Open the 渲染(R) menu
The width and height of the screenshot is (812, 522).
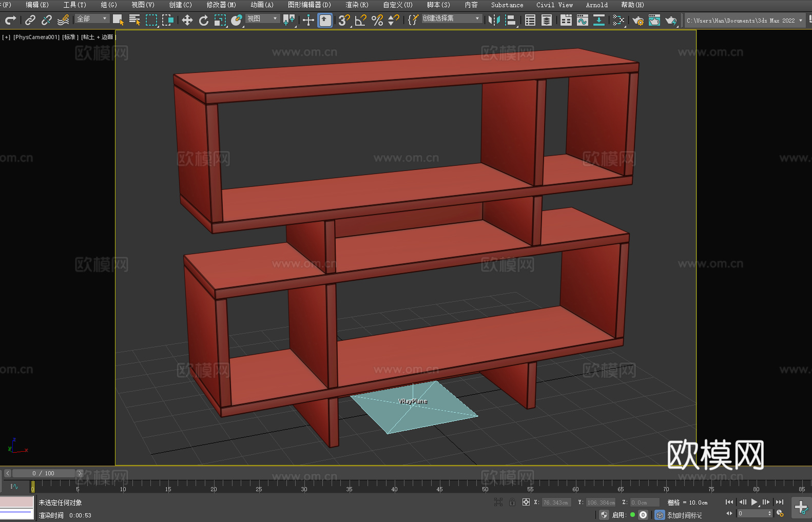(357, 5)
